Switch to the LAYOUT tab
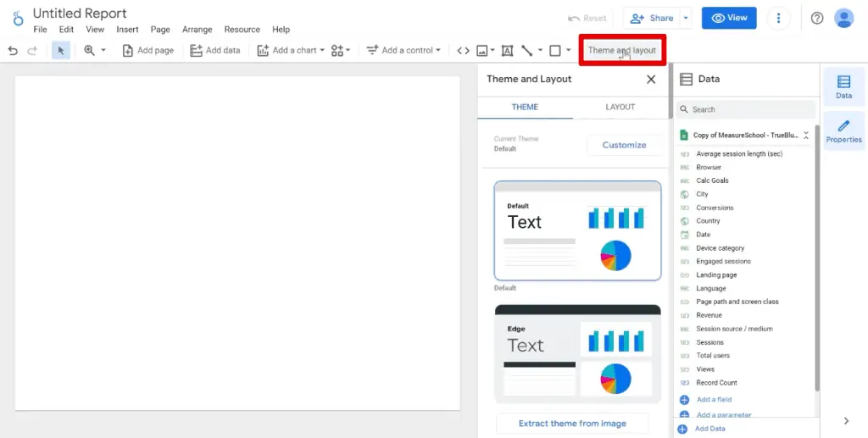Viewport: 868px width, 438px height. pyautogui.click(x=620, y=108)
